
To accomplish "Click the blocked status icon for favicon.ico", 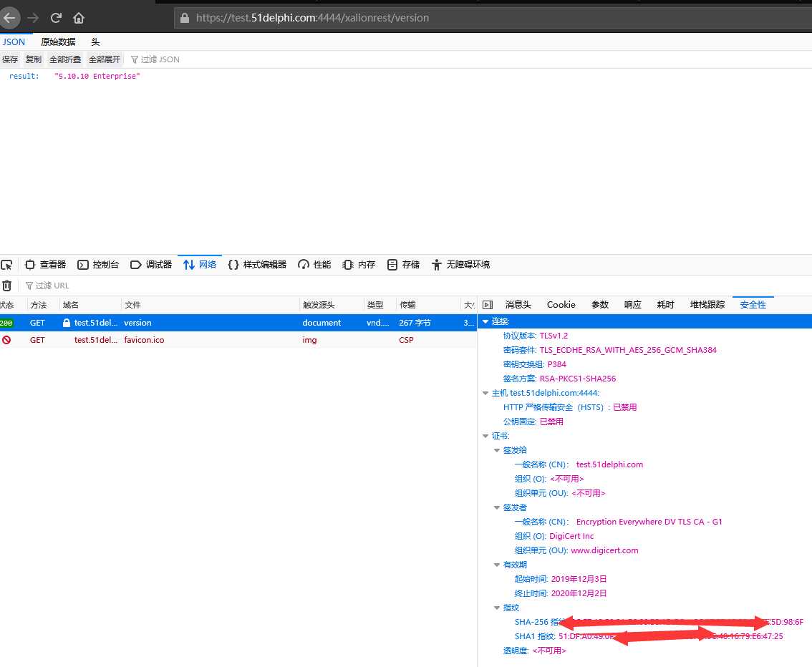I will tap(6, 340).
